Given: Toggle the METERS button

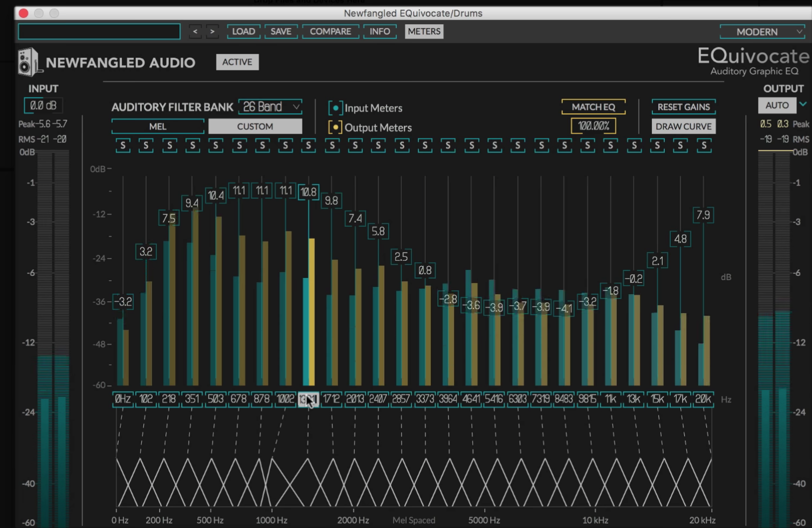Looking at the screenshot, I should [424, 32].
